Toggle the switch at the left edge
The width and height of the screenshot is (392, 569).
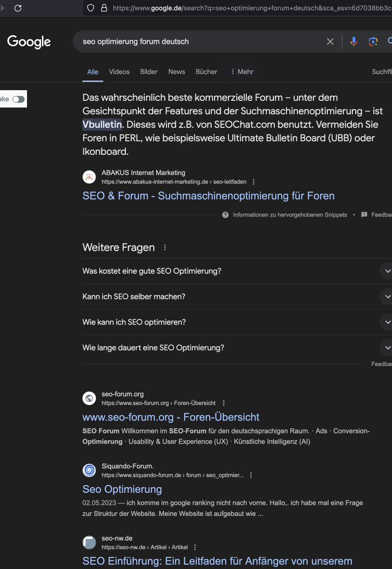(x=18, y=99)
